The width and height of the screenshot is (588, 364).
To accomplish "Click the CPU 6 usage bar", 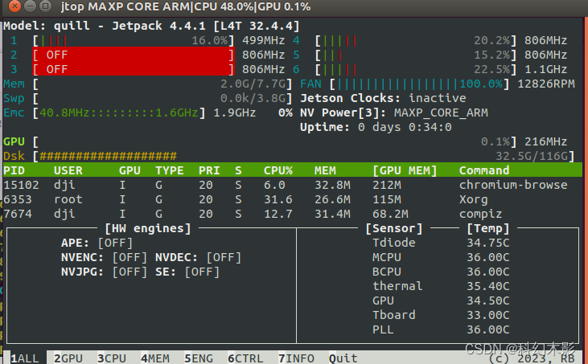I will tap(416, 69).
